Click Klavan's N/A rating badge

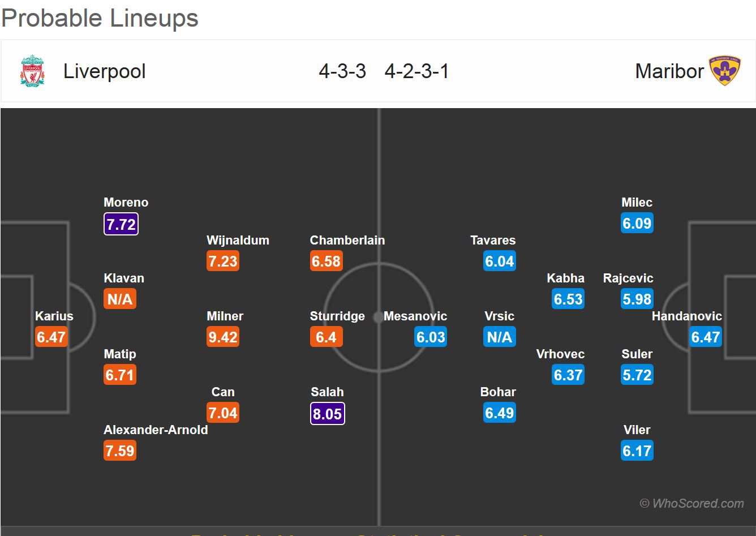click(x=120, y=299)
